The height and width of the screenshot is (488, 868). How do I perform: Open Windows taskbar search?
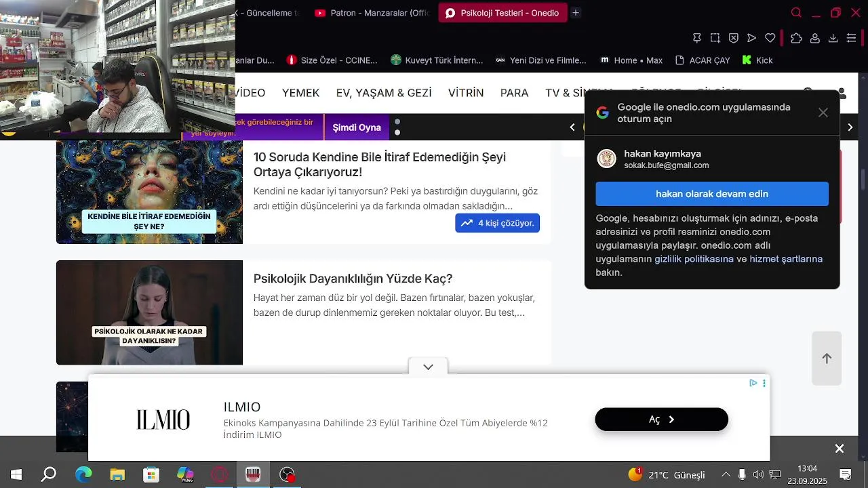coord(49,474)
